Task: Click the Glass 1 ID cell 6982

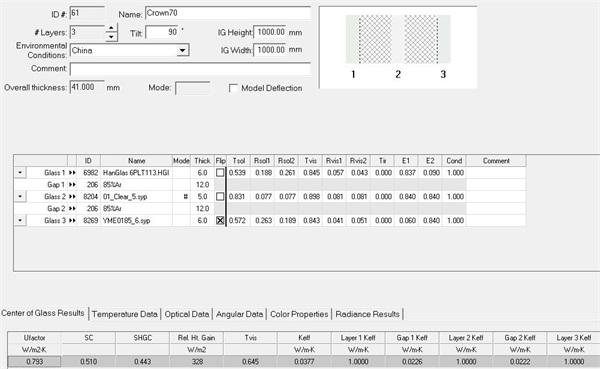Action: tap(88, 173)
